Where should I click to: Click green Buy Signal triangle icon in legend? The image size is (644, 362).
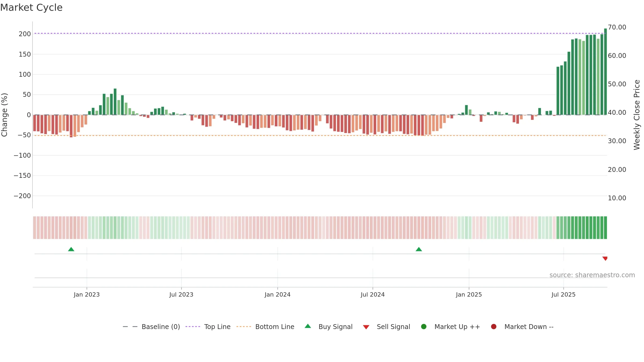tap(308, 326)
